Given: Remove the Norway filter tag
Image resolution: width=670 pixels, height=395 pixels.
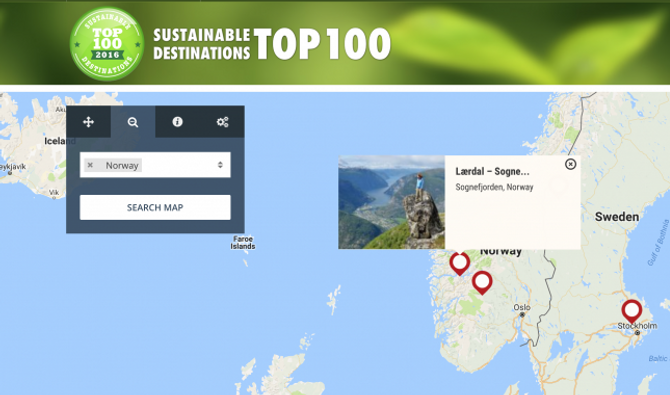Looking at the screenshot, I should [90, 165].
